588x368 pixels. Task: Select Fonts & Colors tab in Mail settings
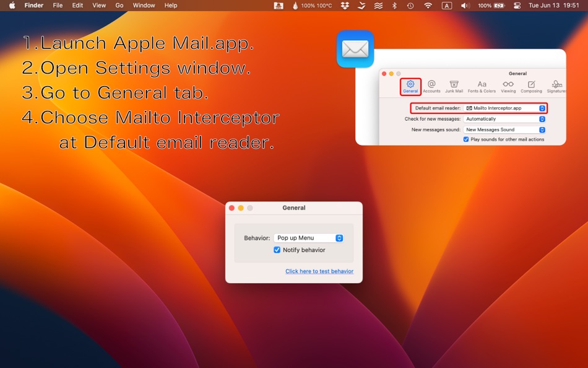coord(482,86)
